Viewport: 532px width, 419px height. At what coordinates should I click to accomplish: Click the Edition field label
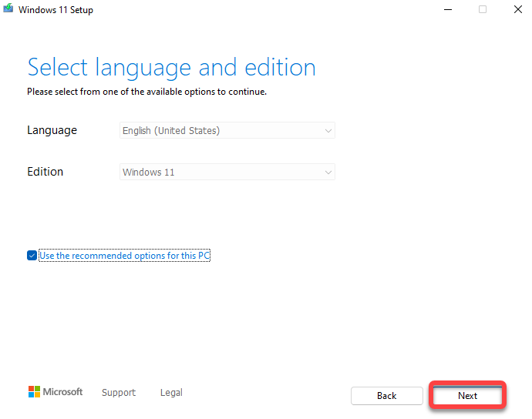45,172
